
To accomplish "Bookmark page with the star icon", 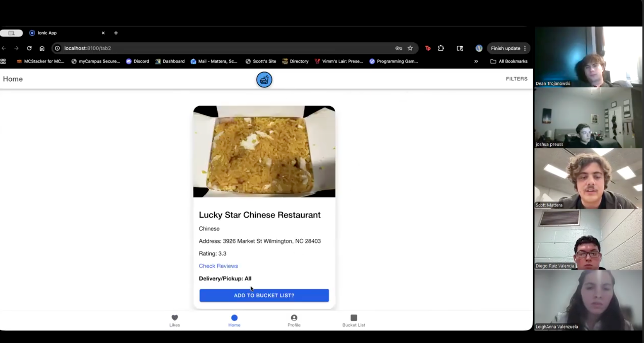I will pyautogui.click(x=410, y=48).
